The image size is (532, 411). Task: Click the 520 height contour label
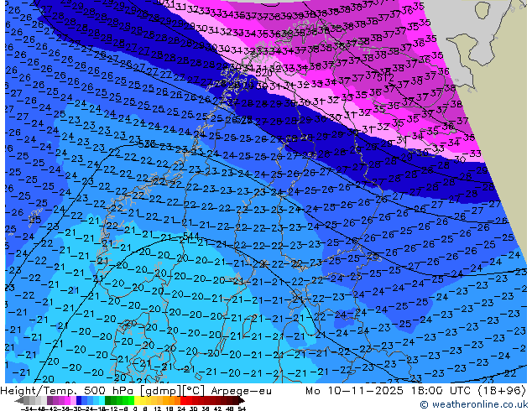(x=263, y=73)
